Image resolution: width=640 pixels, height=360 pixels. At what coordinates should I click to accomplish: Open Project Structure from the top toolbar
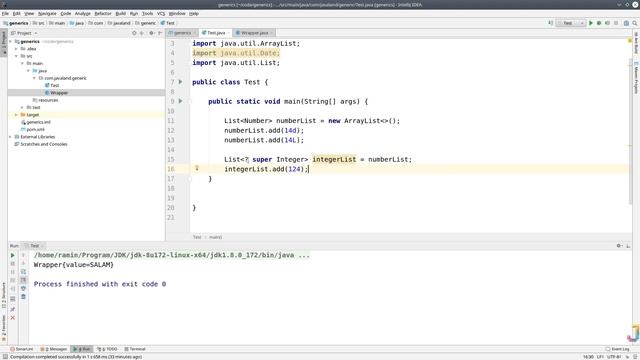[626, 23]
